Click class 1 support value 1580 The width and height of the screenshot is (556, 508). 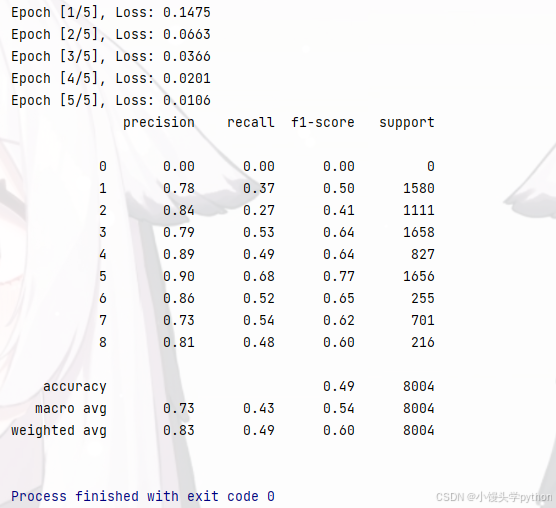pyautogui.click(x=419, y=189)
